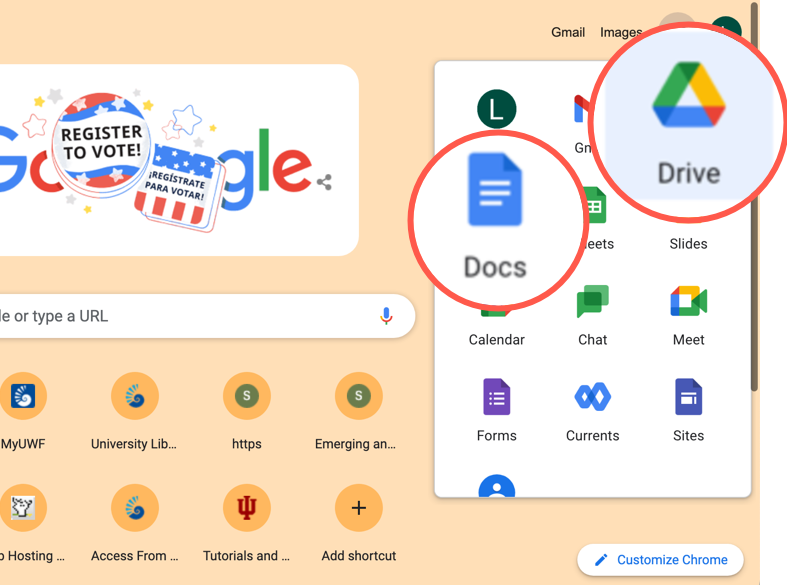Viewport: 787px width, 585px height.
Task: Open Google Chat app
Action: (592, 316)
